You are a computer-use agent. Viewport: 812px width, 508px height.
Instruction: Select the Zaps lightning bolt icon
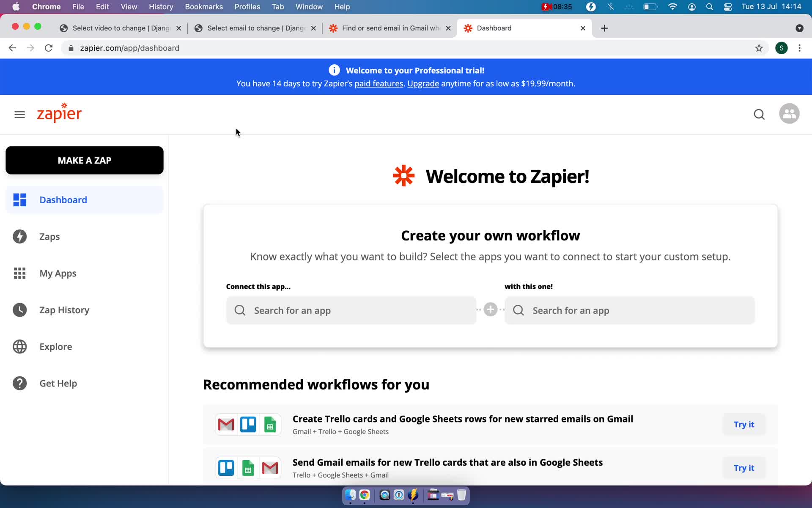(20, 237)
